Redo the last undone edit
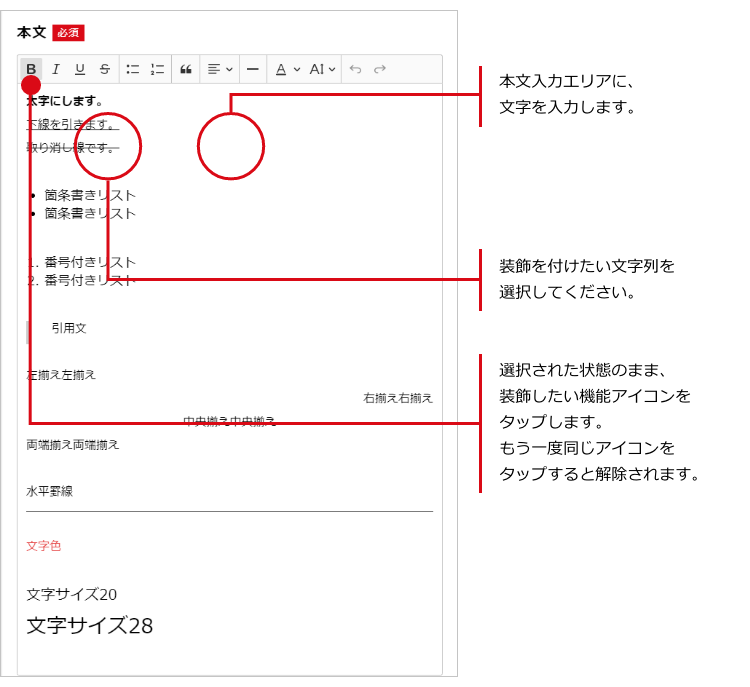The image size is (750, 687). click(379, 69)
